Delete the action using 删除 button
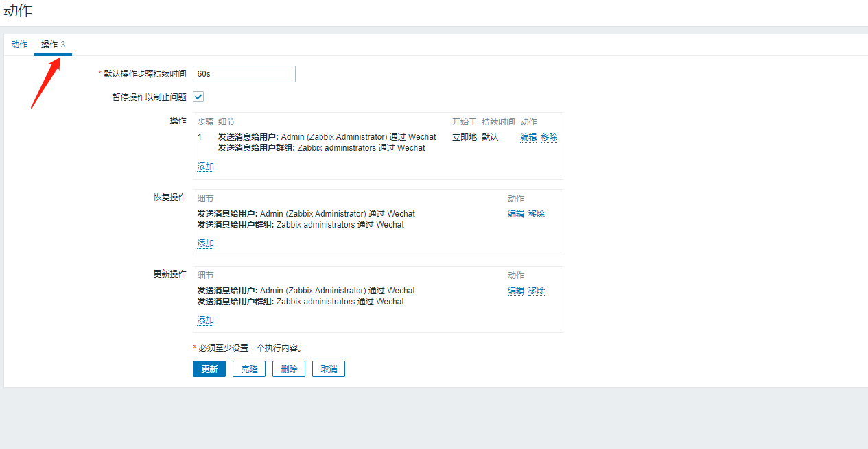This screenshot has width=868, height=449. click(x=289, y=369)
